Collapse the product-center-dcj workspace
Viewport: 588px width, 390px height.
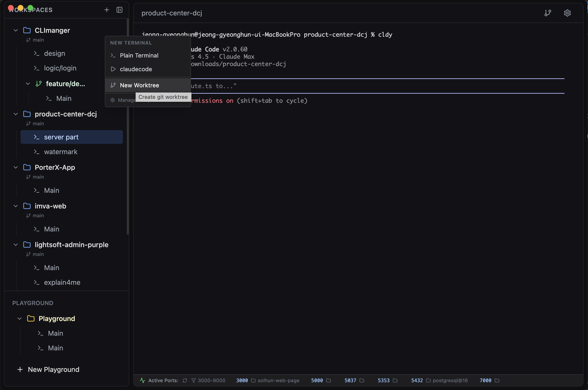[x=15, y=114]
